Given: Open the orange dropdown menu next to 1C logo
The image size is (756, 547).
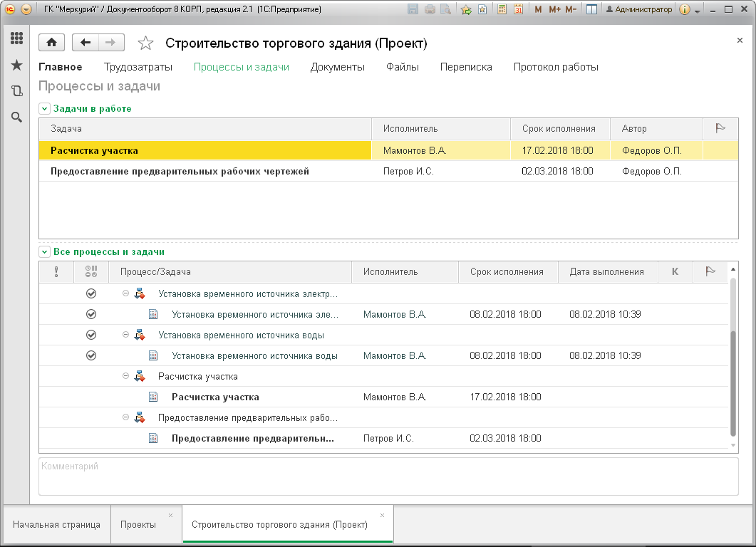Looking at the screenshot, I should point(26,9).
